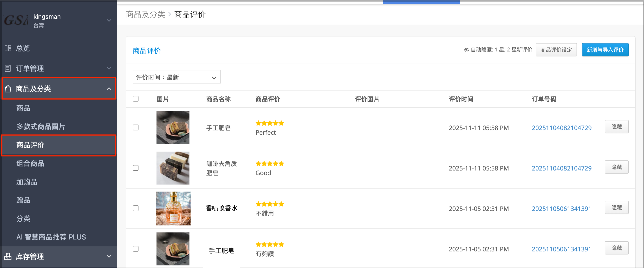The width and height of the screenshot is (644, 268).
Task: Open order link 20251105061341391 in 有夠讚 row
Action: tap(561, 249)
